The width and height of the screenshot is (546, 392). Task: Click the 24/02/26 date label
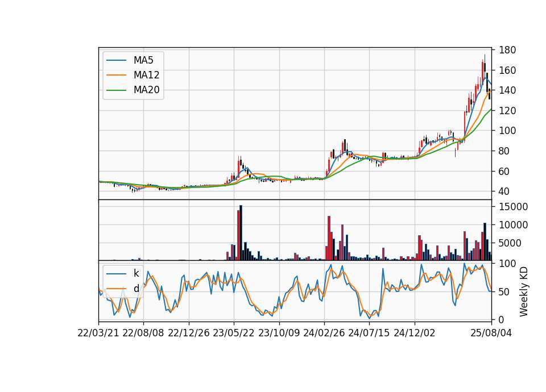(324, 333)
